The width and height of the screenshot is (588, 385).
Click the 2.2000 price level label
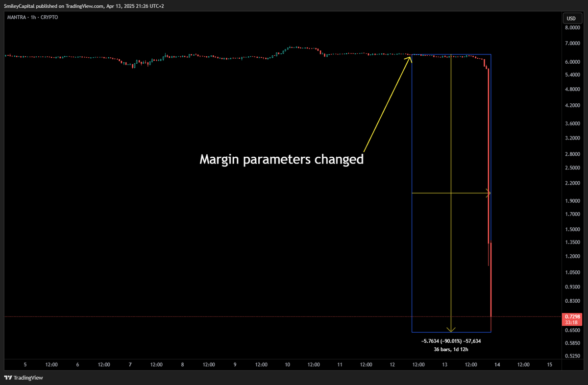point(573,183)
